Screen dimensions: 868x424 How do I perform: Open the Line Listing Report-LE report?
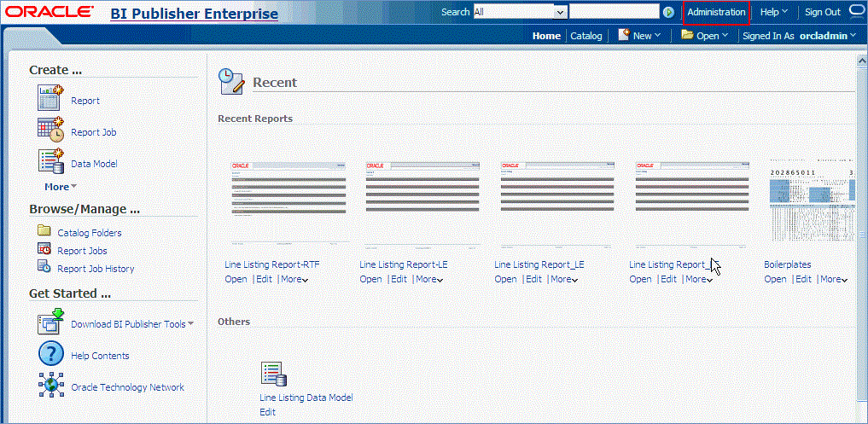(371, 280)
